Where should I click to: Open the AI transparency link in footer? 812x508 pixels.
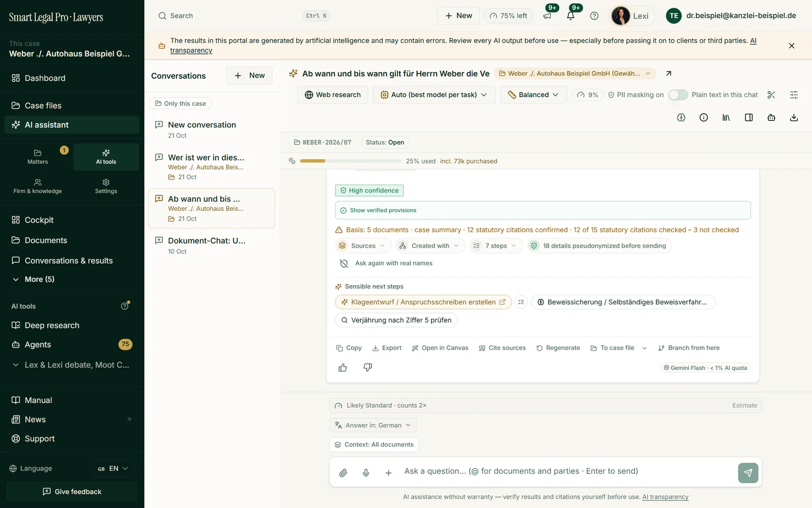[665, 497]
